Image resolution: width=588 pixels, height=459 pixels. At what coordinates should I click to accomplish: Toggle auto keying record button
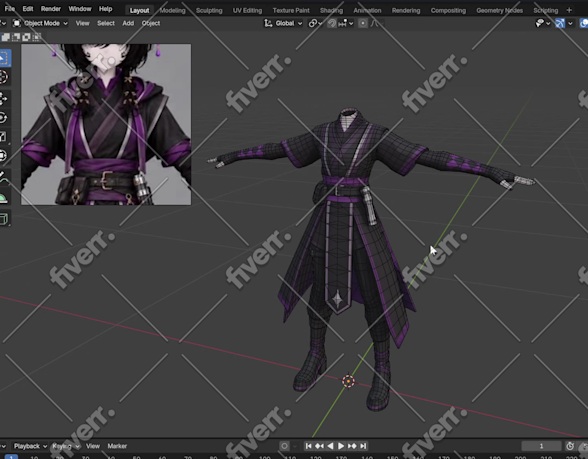coord(285,446)
